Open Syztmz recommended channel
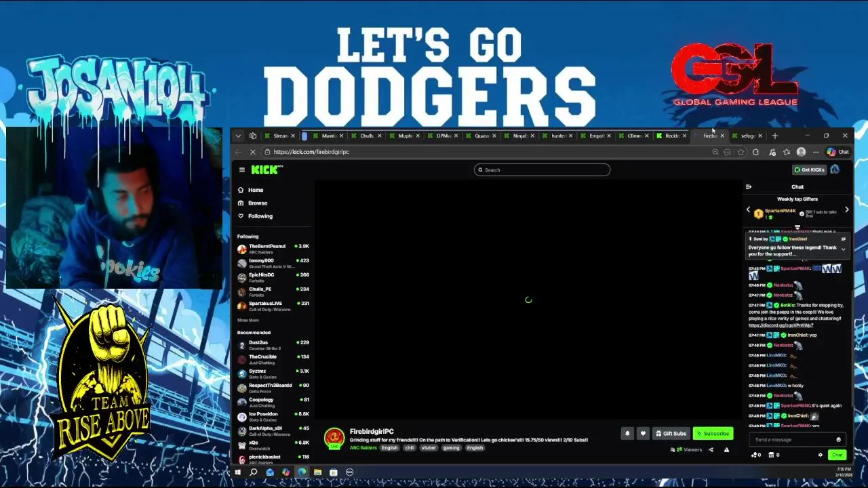This screenshot has width=868, height=488. coord(273,373)
